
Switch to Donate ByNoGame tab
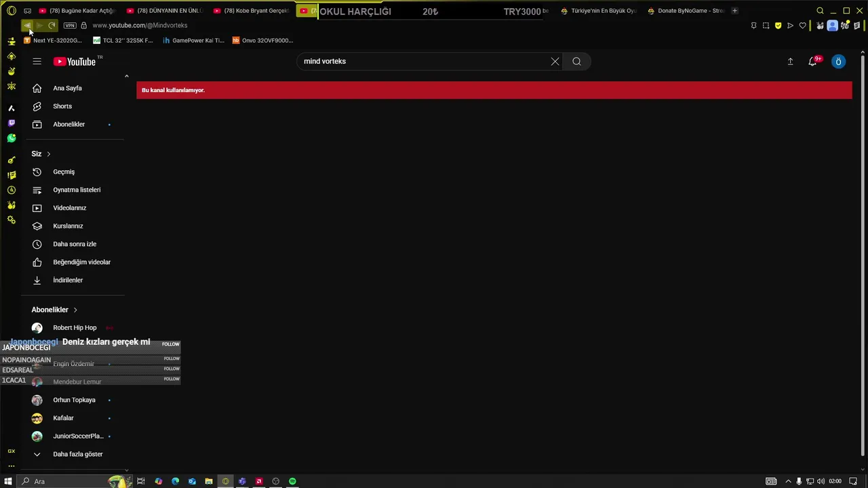click(686, 11)
